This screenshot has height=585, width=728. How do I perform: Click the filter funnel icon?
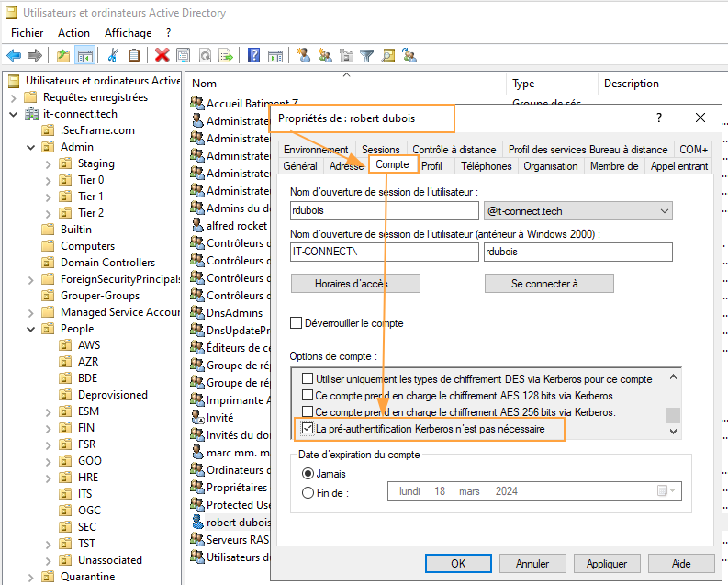pyautogui.click(x=367, y=56)
